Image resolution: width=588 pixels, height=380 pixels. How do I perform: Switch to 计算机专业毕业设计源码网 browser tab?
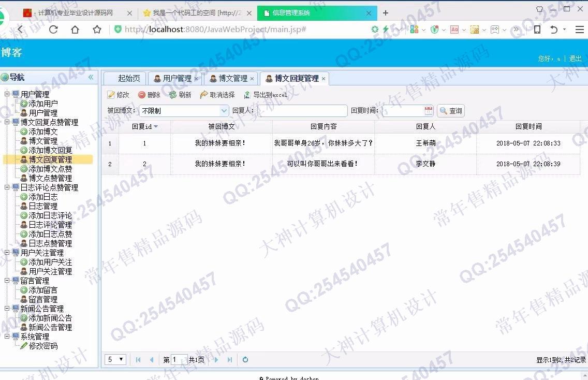coord(77,13)
